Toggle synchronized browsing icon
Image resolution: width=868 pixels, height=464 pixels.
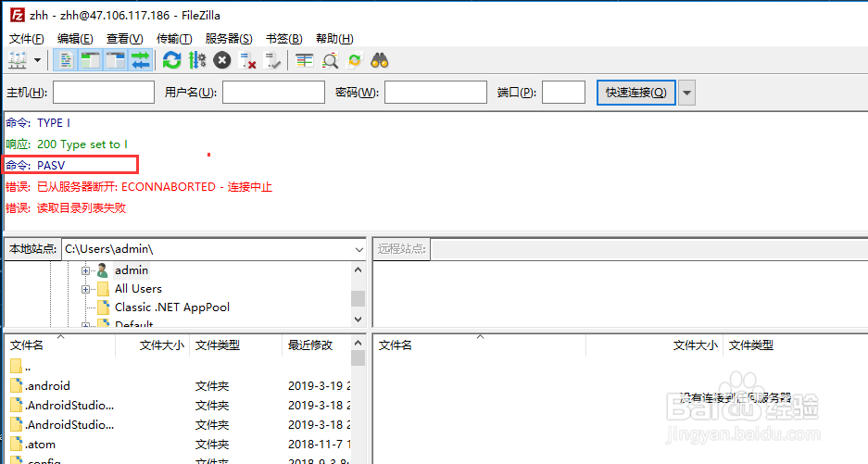click(354, 60)
